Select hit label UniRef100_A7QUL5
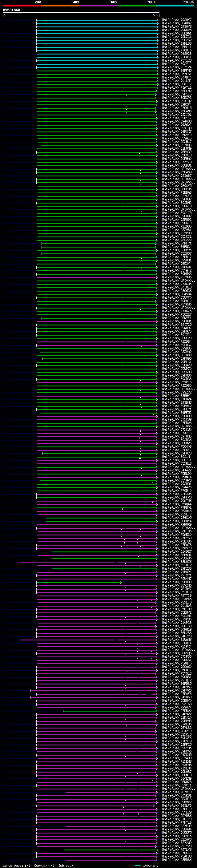 176,108
